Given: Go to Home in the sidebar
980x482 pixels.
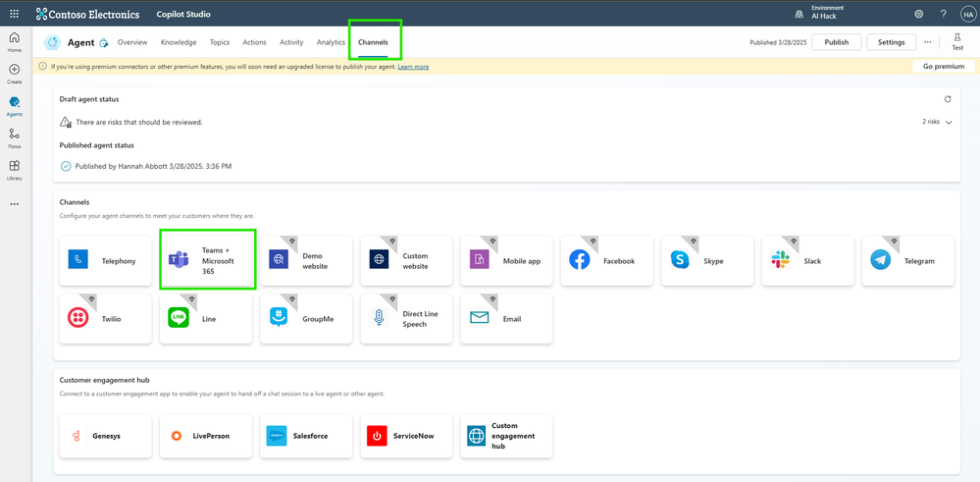Looking at the screenshot, I should coord(15,41).
